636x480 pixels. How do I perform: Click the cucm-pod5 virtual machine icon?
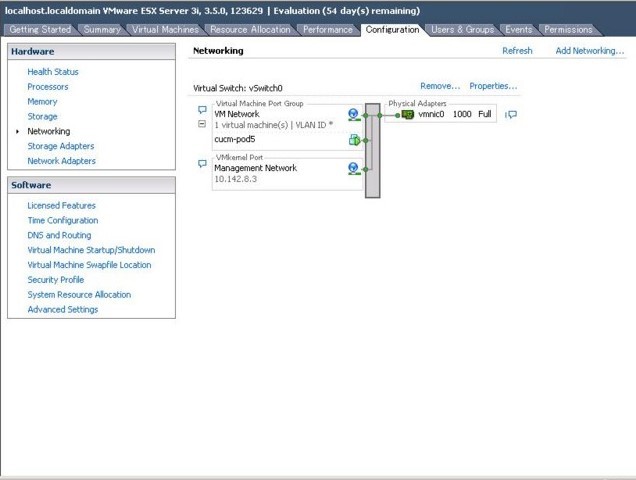click(354, 140)
